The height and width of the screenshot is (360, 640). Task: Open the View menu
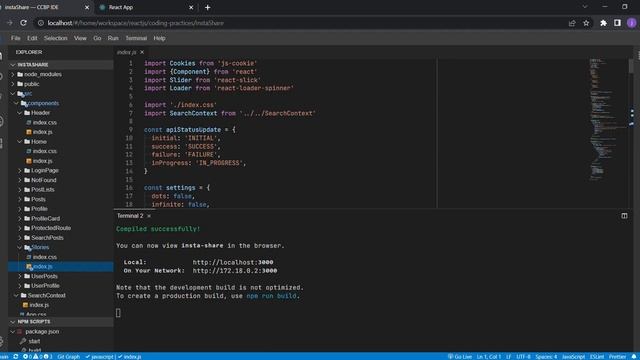[80, 38]
